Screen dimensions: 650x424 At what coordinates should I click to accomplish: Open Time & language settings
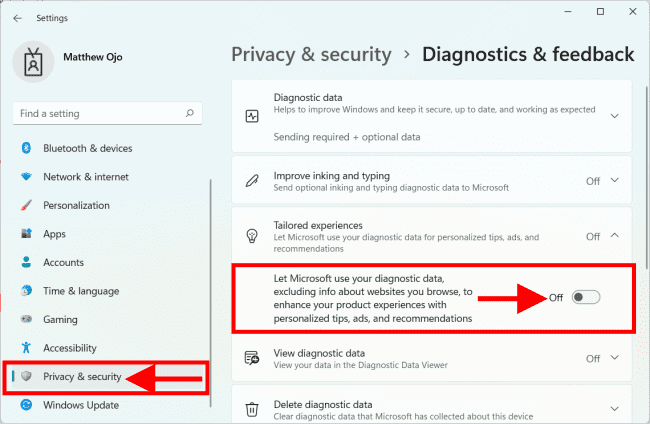coord(81,291)
